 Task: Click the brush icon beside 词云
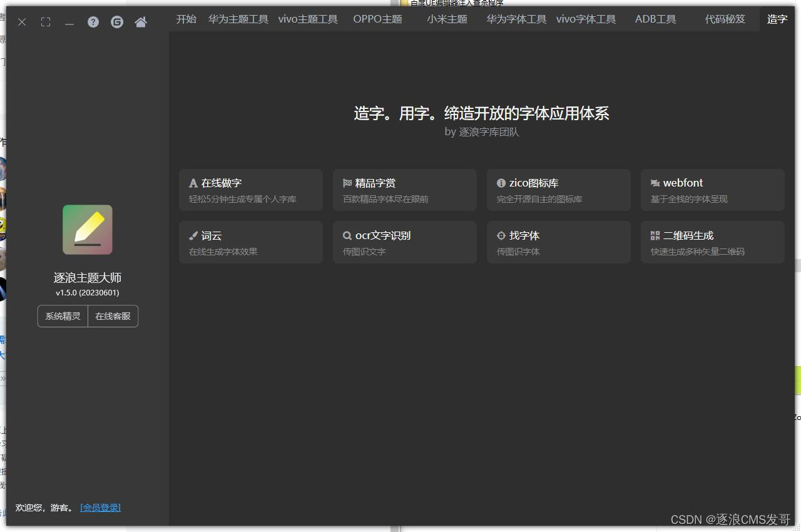(193, 236)
